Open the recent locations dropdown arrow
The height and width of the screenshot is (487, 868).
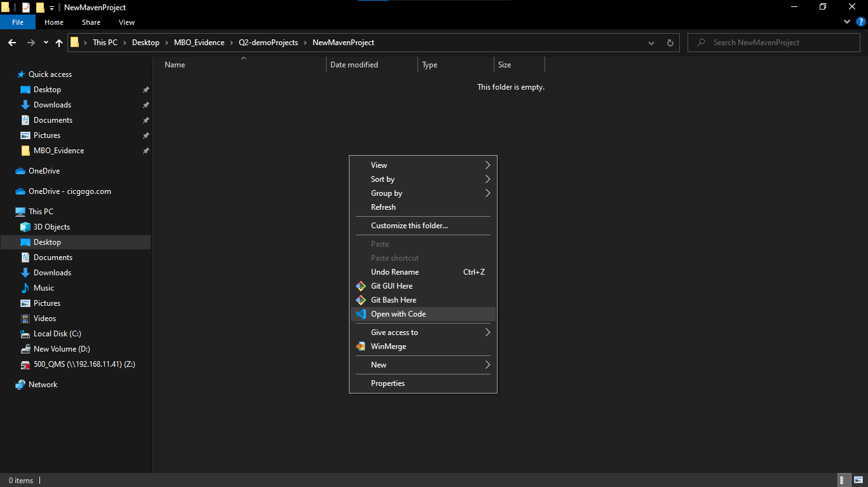pos(46,43)
